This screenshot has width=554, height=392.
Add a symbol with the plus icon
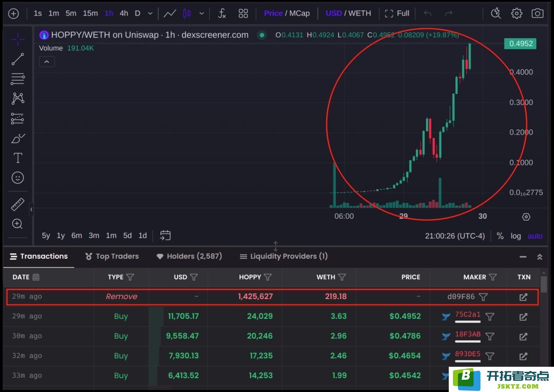[x=13, y=13]
